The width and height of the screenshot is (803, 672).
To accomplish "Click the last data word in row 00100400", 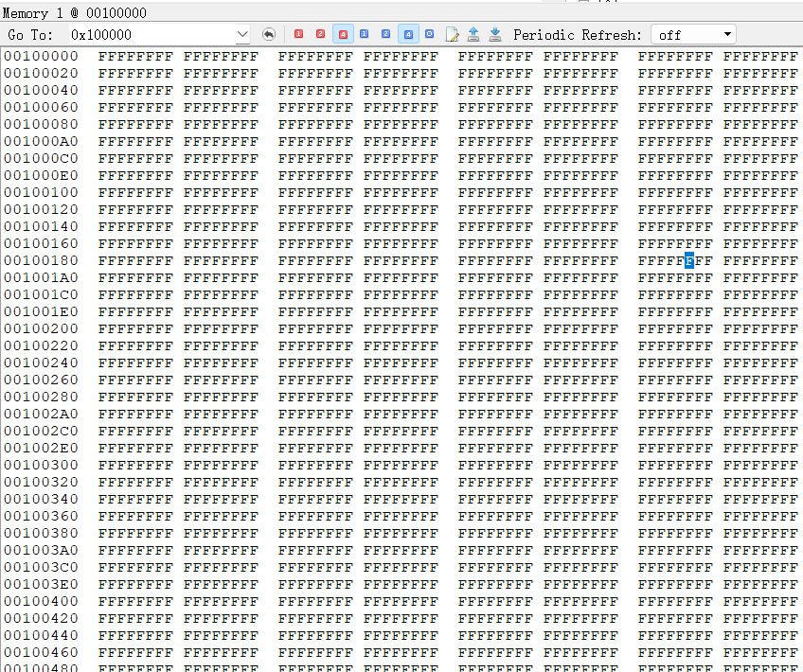I will point(760,602).
